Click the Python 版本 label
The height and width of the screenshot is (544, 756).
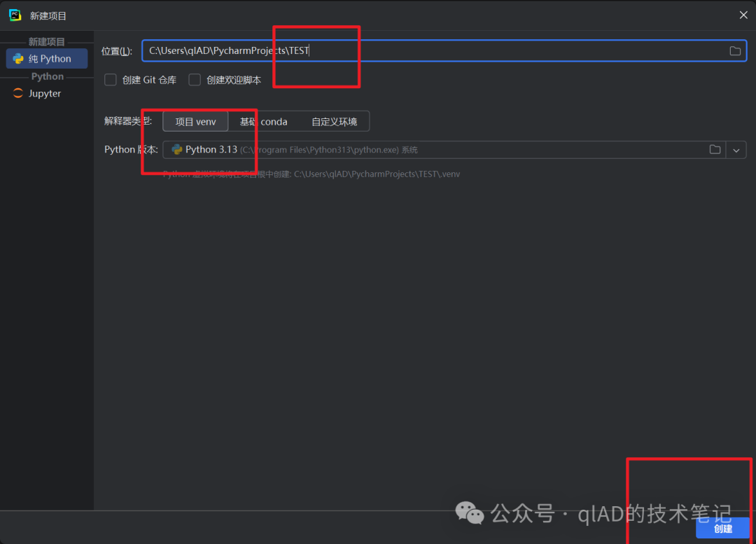click(131, 150)
